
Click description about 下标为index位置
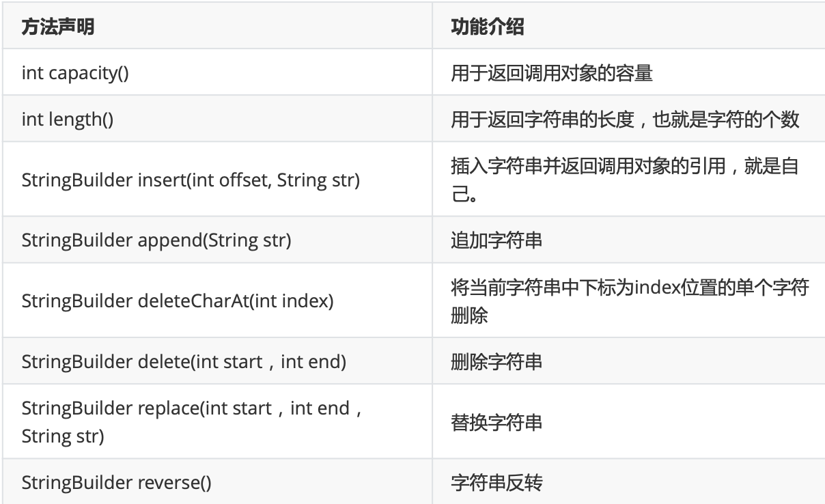(630, 288)
